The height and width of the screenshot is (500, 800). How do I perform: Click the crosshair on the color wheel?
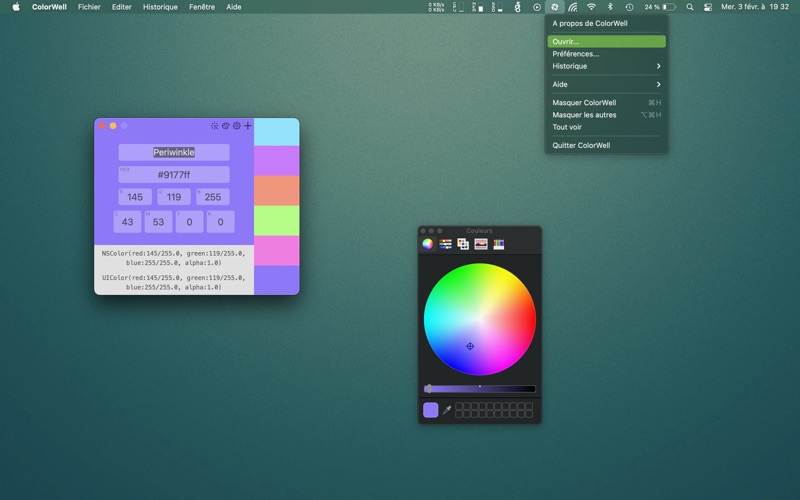coord(470,346)
